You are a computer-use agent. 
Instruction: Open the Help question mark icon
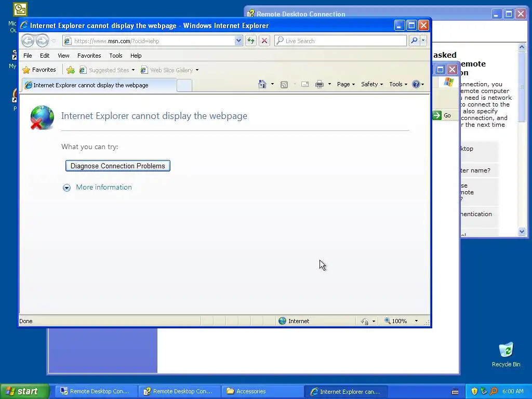coord(418,84)
